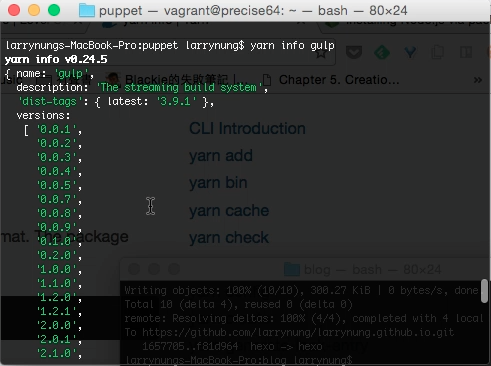Click 'The streaming build system' description
Screen dimensions: 491x366
[x=180, y=87]
